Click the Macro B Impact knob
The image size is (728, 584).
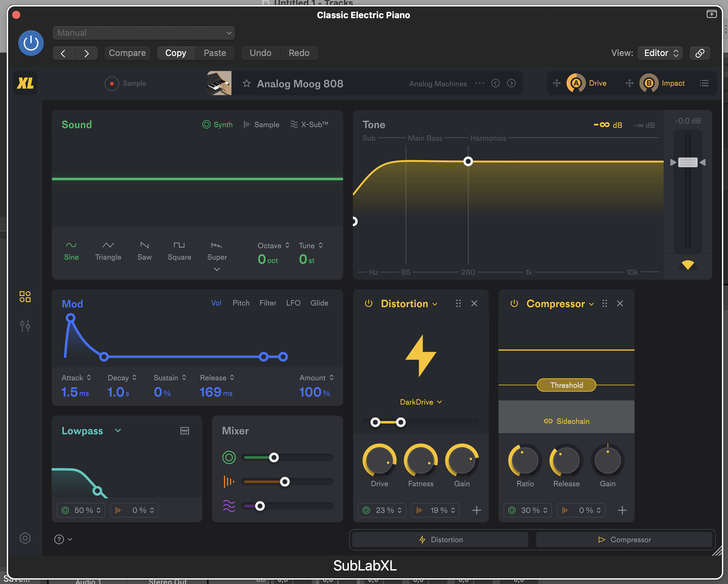coord(649,83)
